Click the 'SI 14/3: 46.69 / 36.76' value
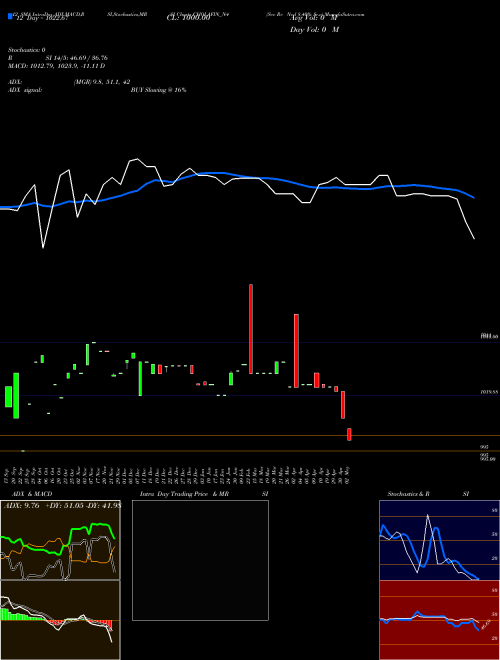 click(77, 58)
